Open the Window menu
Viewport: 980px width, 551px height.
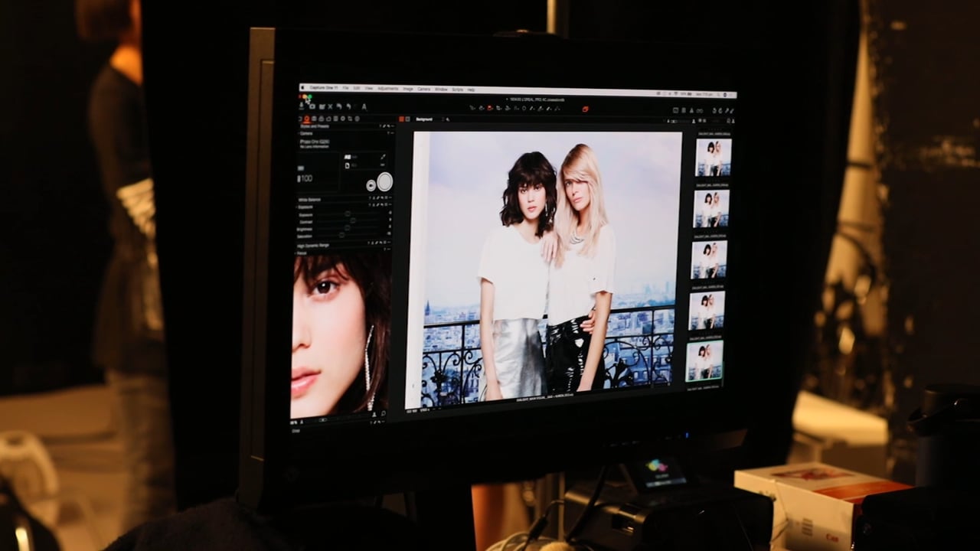pos(441,89)
